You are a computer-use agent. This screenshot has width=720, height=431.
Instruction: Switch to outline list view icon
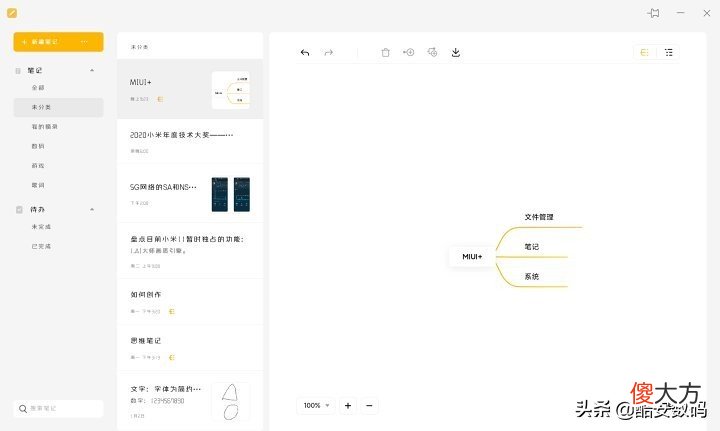(x=669, y=52)
